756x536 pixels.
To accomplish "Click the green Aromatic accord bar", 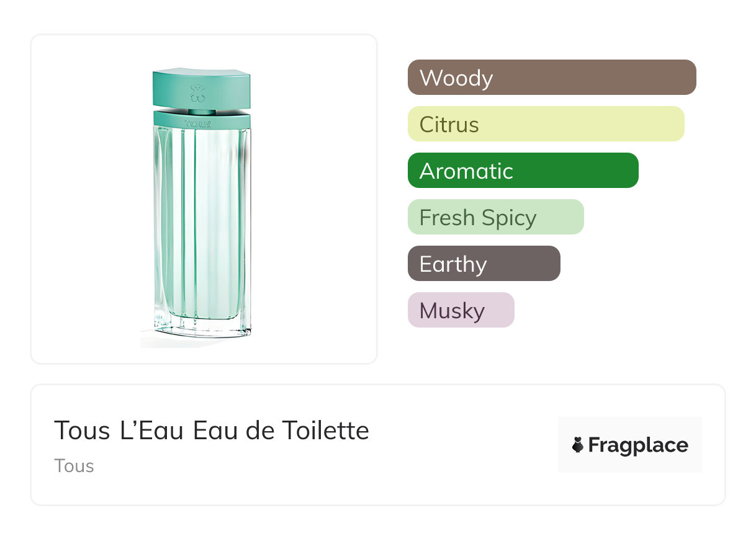I will coord(523,171).
